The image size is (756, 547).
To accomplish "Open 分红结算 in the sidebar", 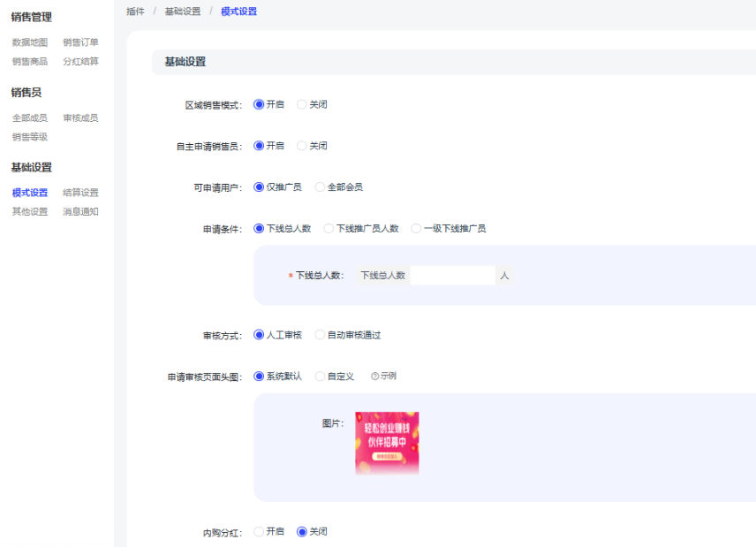I will tap(80, 62).
